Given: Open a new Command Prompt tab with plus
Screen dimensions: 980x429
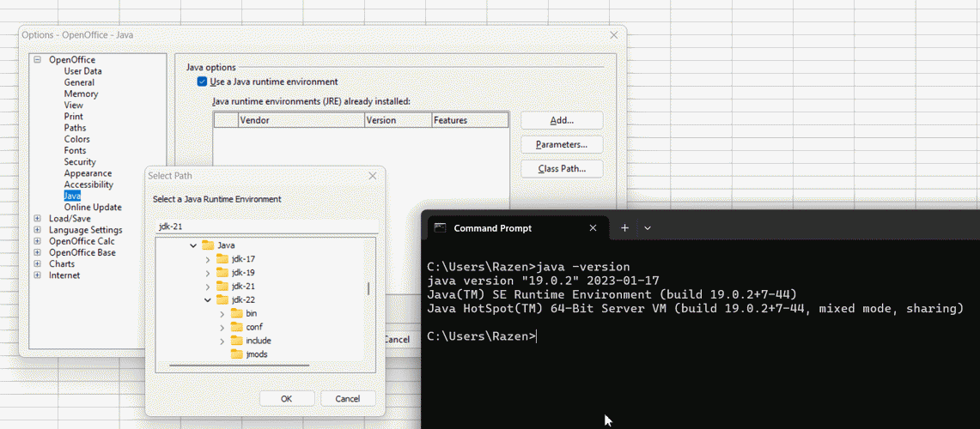Looking at the screenshot, I should 624,228.
